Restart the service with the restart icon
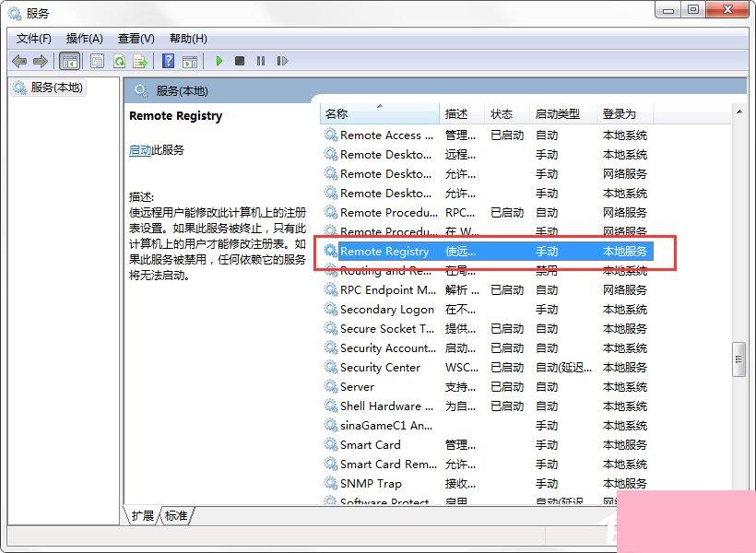The height and width of the screenshot is (553, 756). click(283, 61)
